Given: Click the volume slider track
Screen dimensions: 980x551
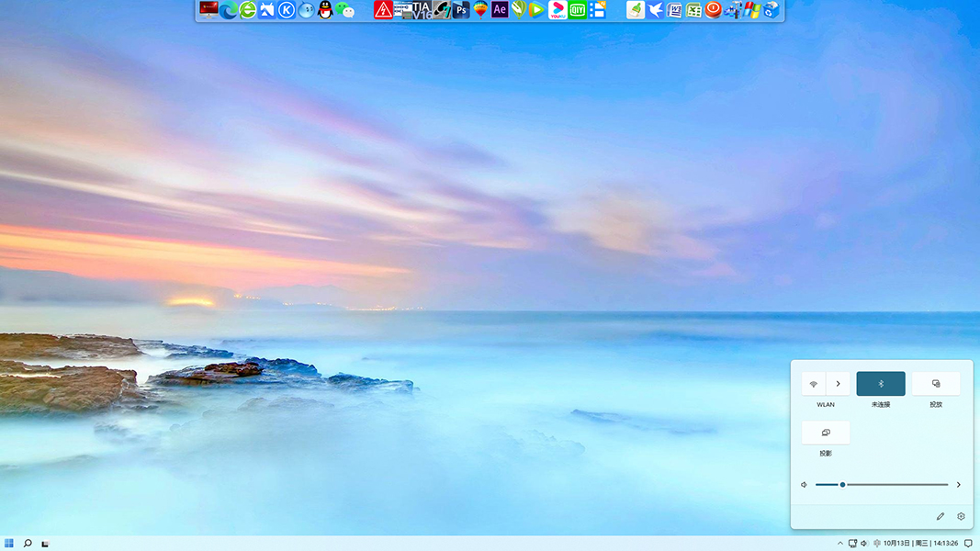Looking at the screenshot, I should pyautogui.click(x=896, y=485).
